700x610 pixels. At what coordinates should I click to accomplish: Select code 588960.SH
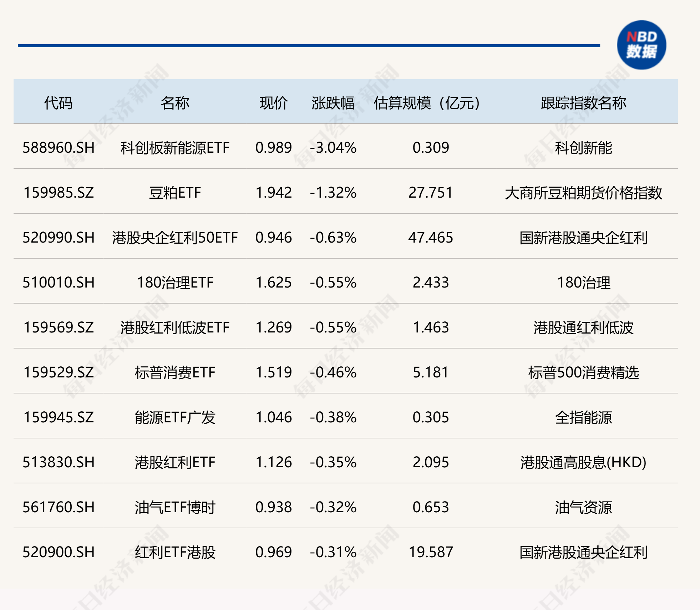59,148
